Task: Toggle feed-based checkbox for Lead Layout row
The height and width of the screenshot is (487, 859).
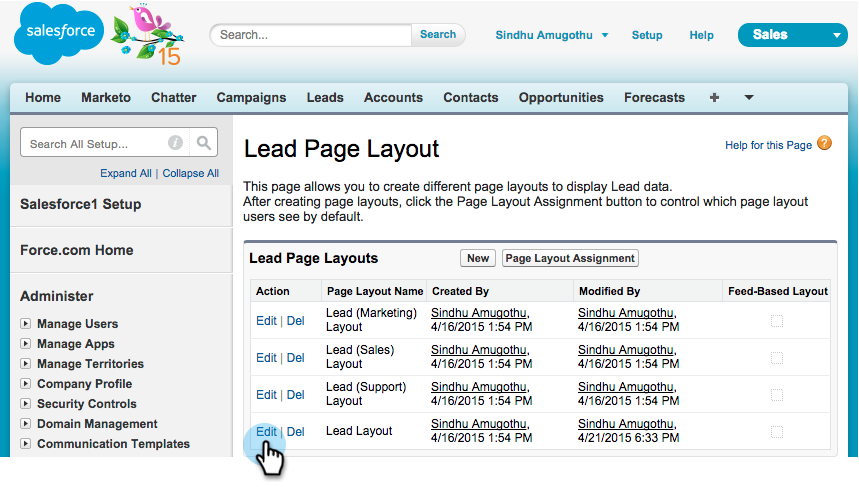Action: pyautogui.click(x=777, y=432)
